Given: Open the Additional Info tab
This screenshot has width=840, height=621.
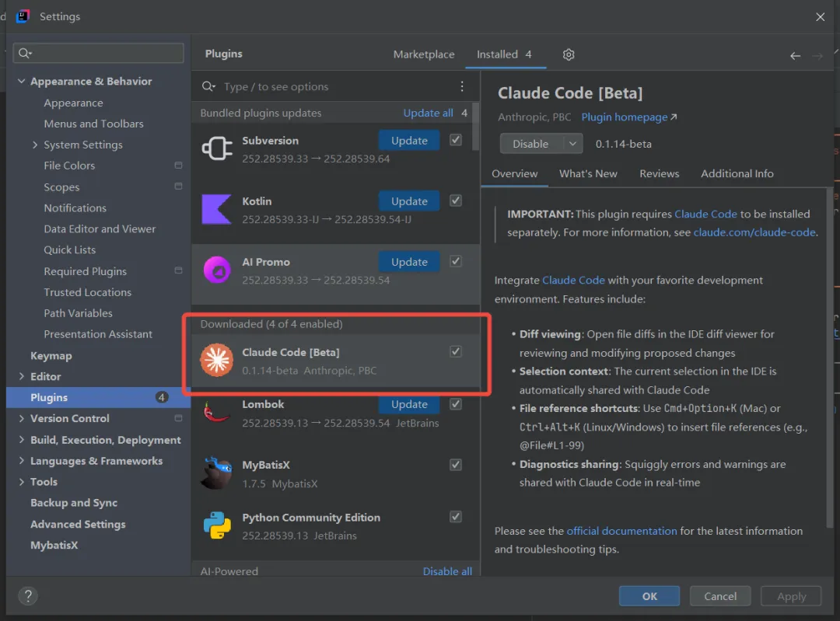Looking at the screenshot, I should 737,173.
